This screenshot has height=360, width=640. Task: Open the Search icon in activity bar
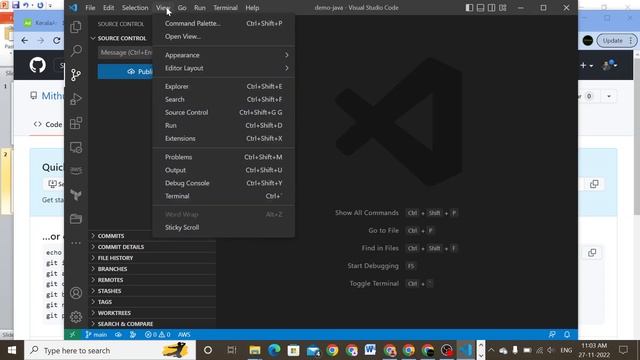76,51
